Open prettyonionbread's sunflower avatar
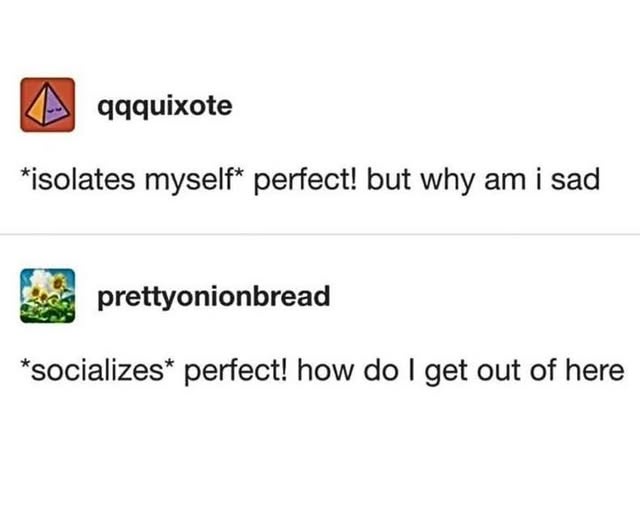The width and height of the screenshot is (640, 518). click(x=47, y=296)
